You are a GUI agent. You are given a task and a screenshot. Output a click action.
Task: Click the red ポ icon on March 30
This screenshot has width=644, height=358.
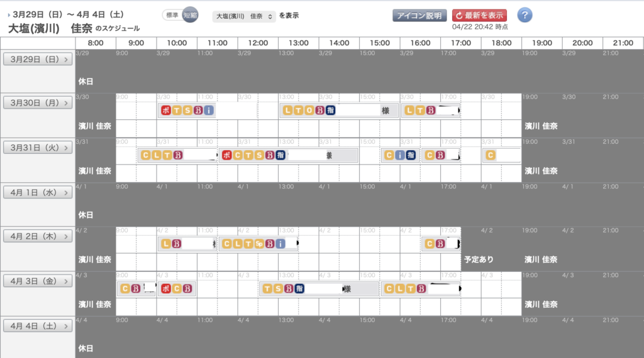coord(166,111)
